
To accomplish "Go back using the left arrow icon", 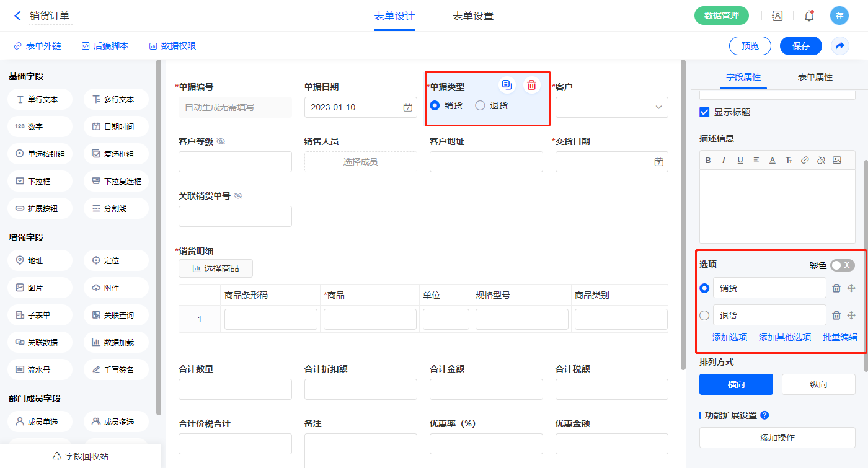I will pyautogui.click(x=17, y=16).
